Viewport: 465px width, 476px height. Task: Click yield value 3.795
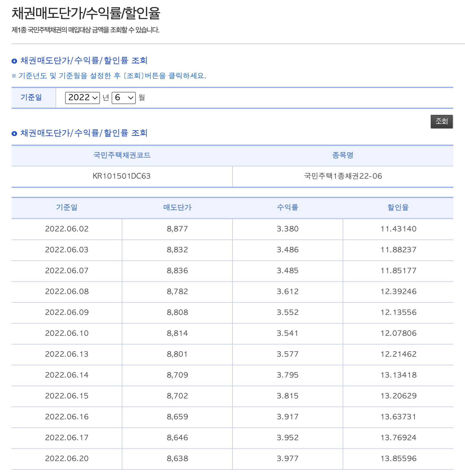coord(288,375)
